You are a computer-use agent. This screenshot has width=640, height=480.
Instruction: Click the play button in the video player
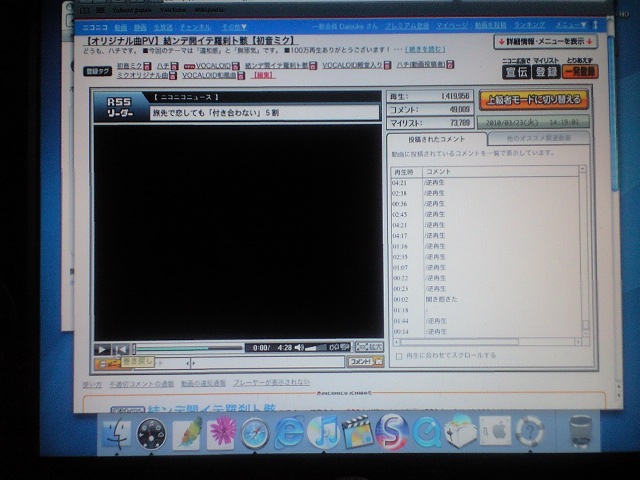click(102, 349)
